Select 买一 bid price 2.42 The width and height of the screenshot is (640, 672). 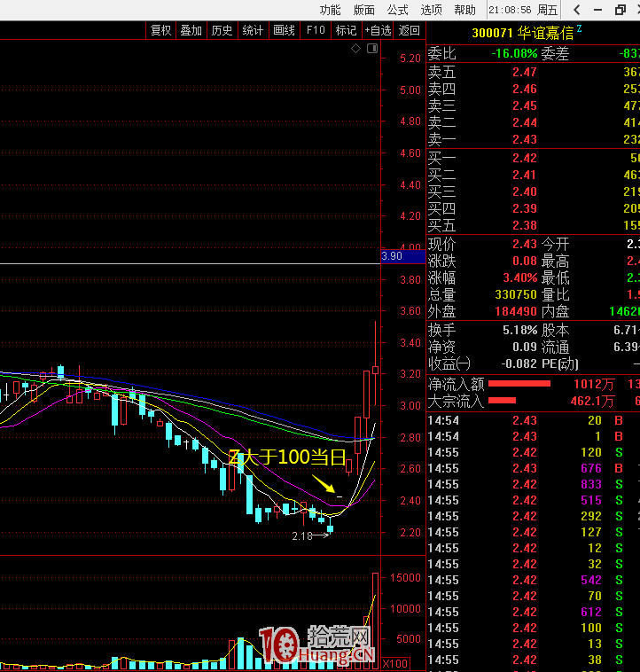[x=525, y=158]
